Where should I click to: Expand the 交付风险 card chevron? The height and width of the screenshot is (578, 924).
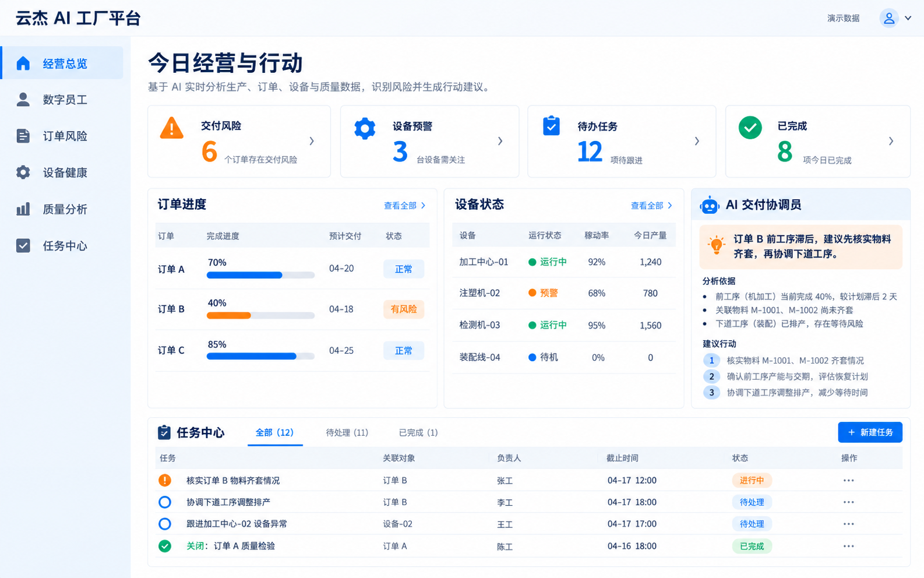tap(312, 141)
